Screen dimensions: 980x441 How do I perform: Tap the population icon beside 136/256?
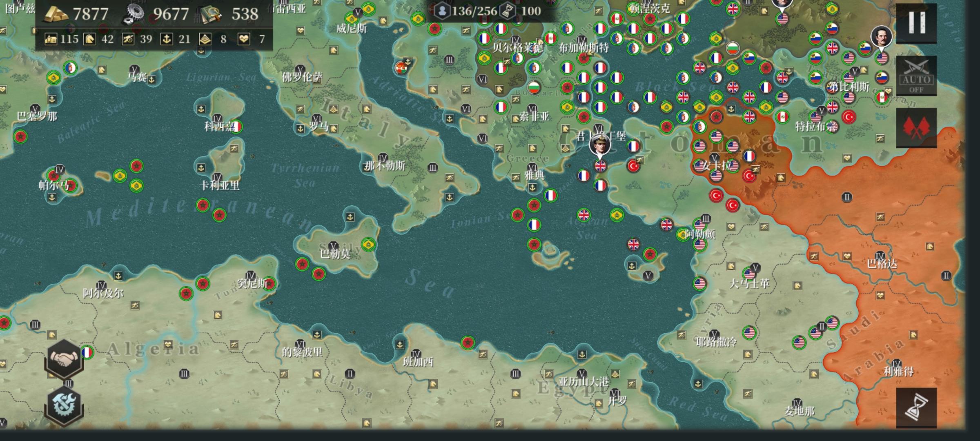pos(442,11)
